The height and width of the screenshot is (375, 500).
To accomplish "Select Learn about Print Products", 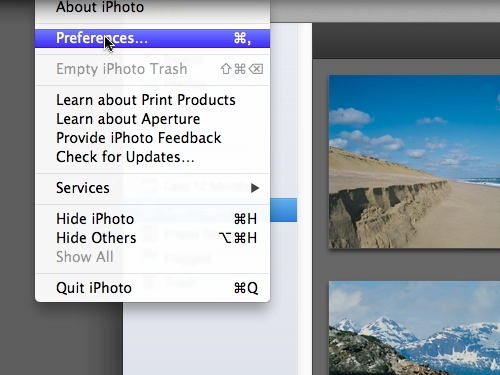I will 152,100.
